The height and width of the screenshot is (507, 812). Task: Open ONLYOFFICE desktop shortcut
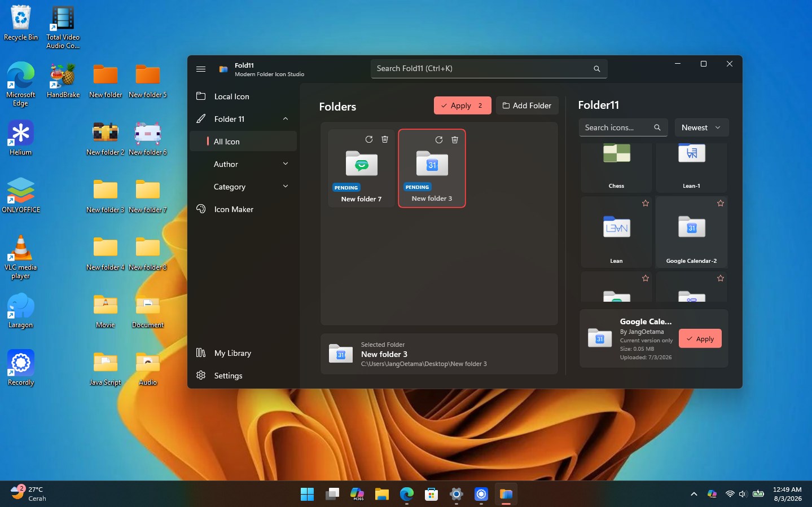pos(21,195)
